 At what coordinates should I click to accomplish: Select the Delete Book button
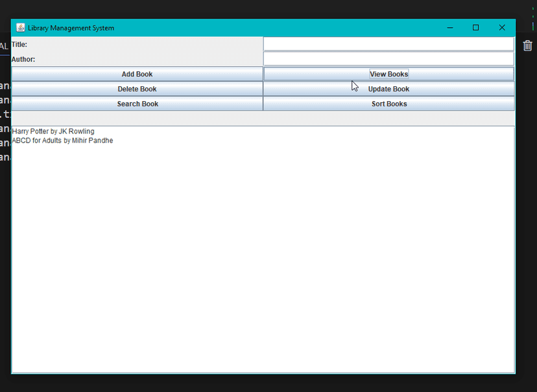[137, 89]
